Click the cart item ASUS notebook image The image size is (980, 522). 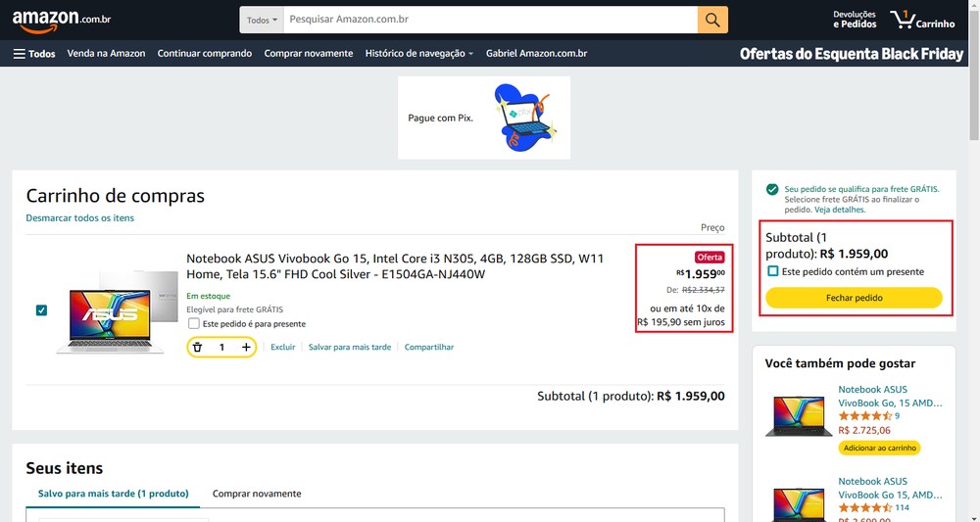(117, 312)
